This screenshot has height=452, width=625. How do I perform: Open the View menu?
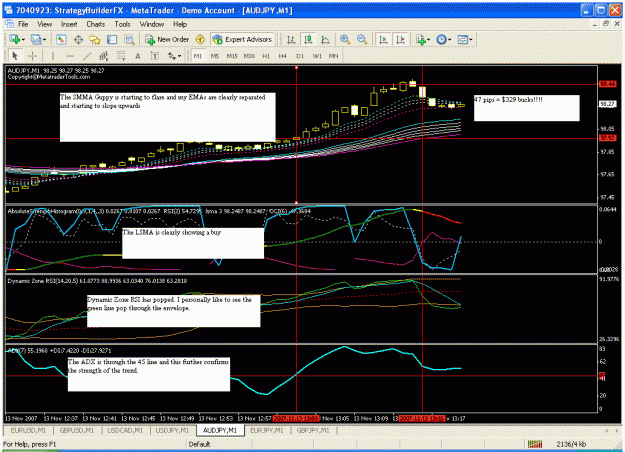point(45,24)
